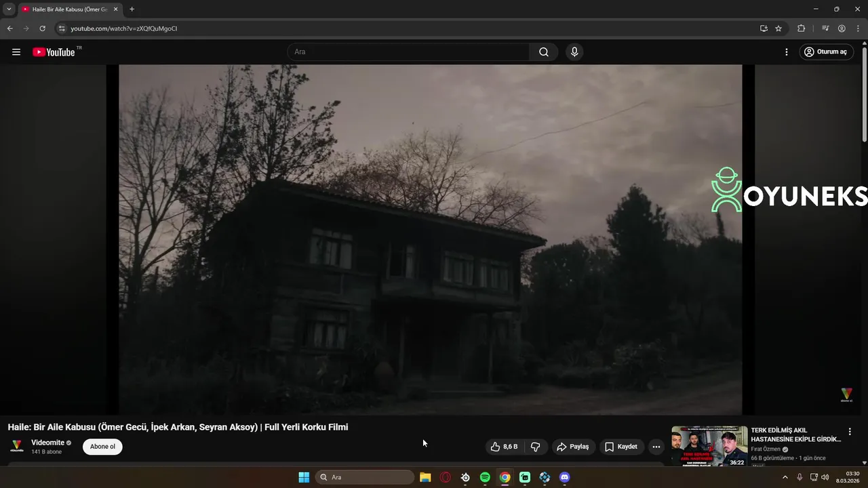Go to YouTube home via logo
Screen dimensions: 868x488
[x=54, y=52]
